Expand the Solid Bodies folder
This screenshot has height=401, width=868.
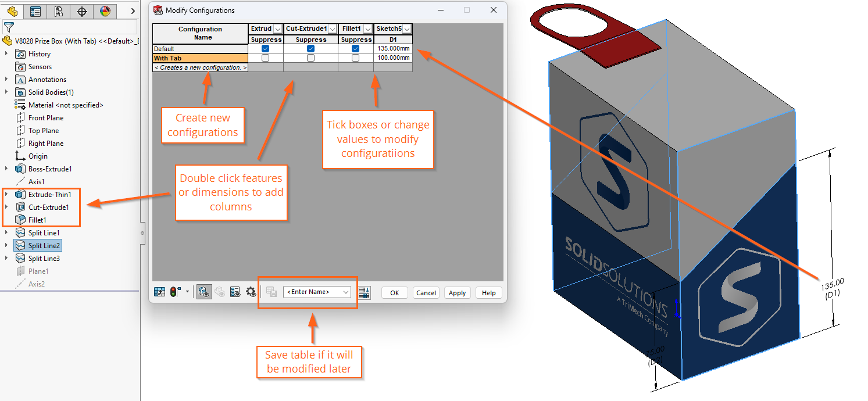(x=5, y=92)
